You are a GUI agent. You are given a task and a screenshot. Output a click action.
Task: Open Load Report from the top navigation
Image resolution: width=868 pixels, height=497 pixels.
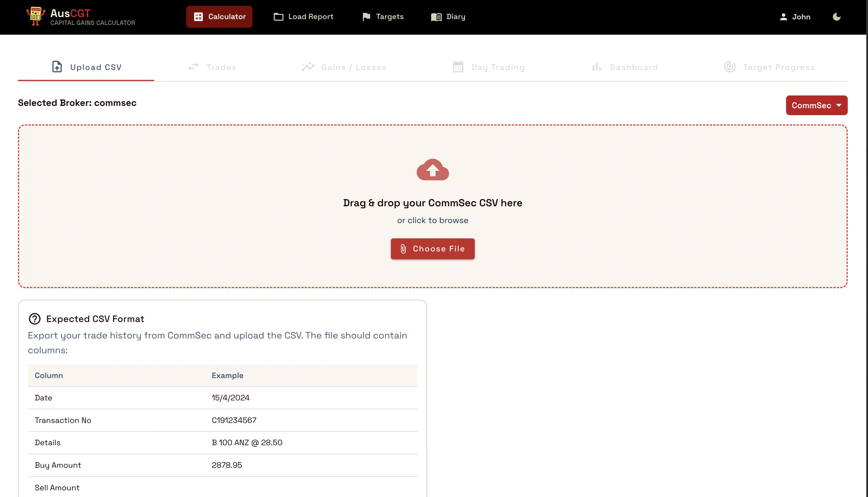(x=303, y=17)
